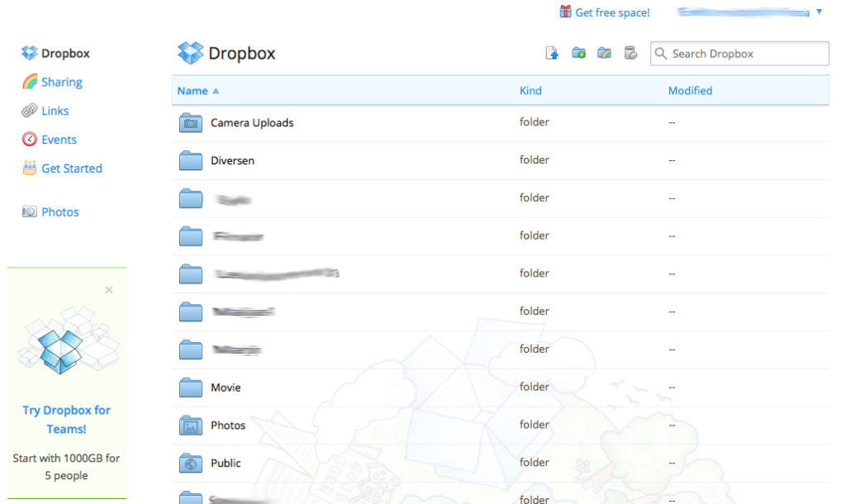
Task: Open the Links section
Action: 54,110
